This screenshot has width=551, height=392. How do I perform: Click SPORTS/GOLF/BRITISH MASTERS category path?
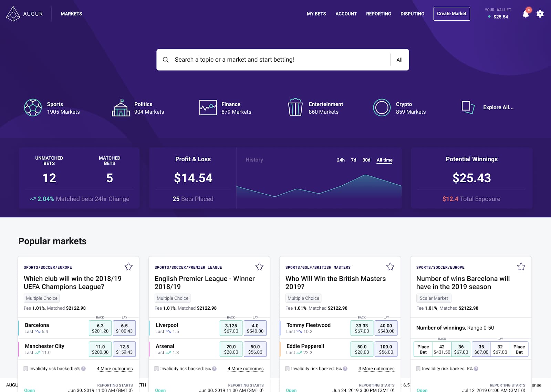click(318, 267)
